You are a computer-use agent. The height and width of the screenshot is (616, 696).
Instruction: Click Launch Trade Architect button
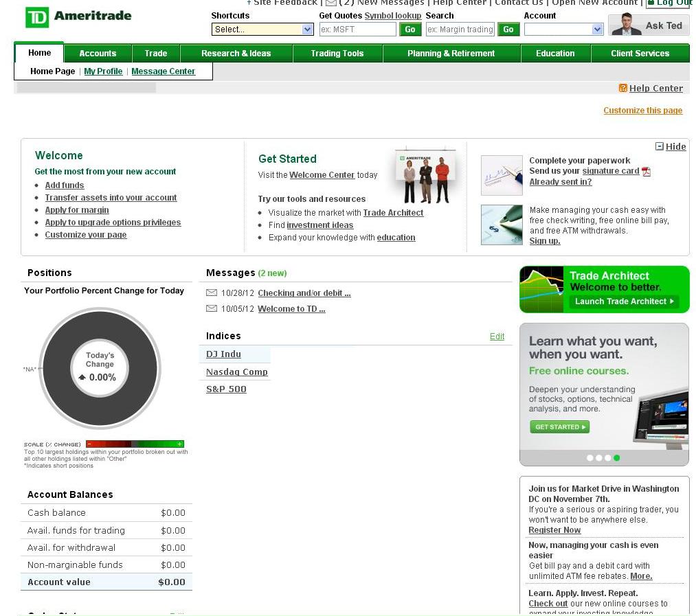tap(624, 301)
